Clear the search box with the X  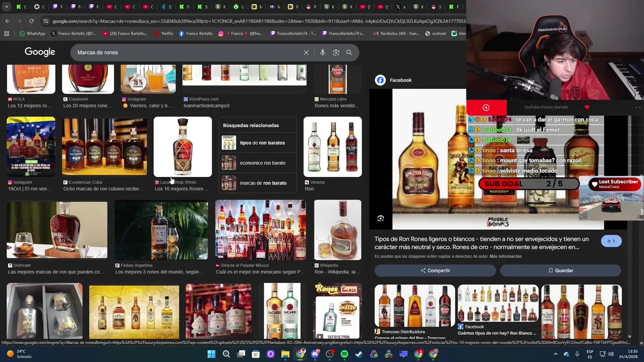pos(306,52)
